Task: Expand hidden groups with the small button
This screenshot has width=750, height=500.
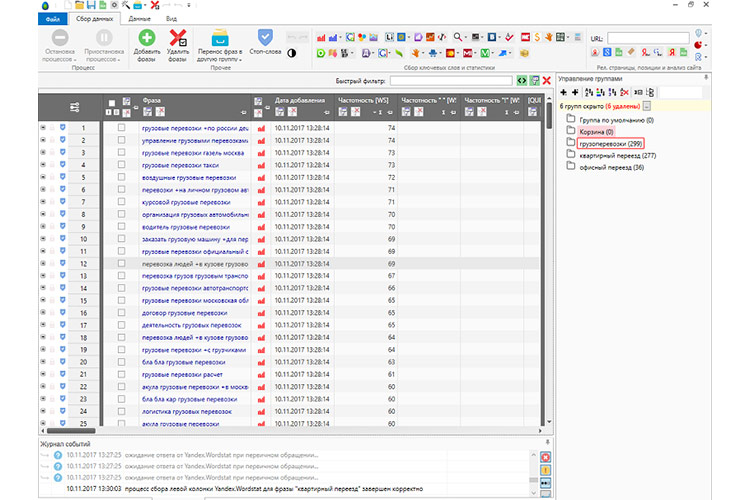Action: point(647,106)
